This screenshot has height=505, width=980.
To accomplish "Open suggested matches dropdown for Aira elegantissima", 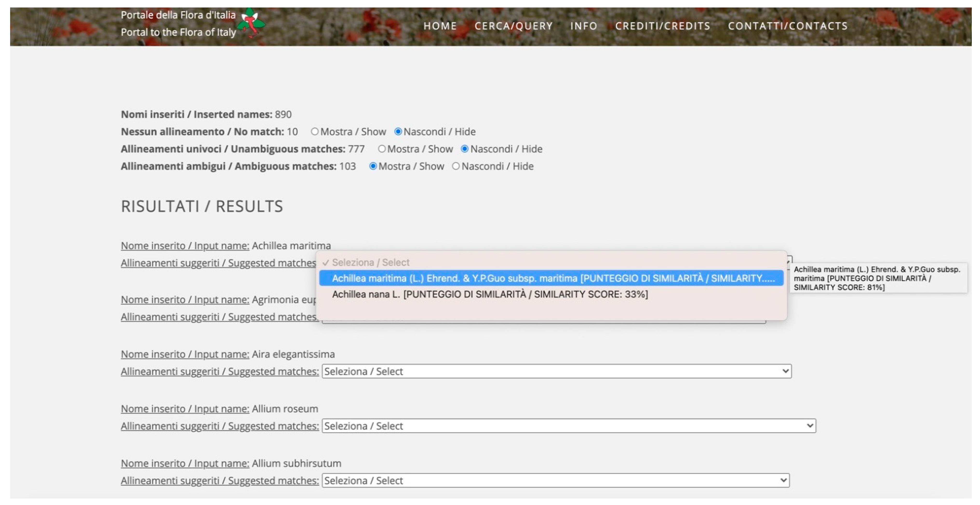I will tap(556, 371).
